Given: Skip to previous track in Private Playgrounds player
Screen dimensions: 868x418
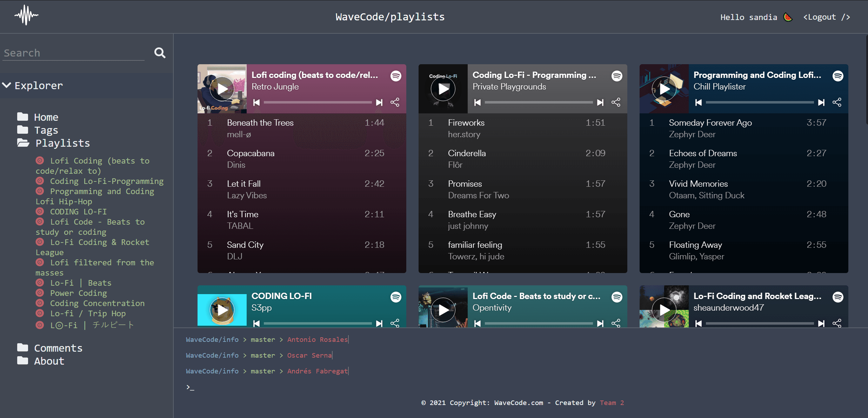Looking at the screenshot, I should tap(478, 102).
